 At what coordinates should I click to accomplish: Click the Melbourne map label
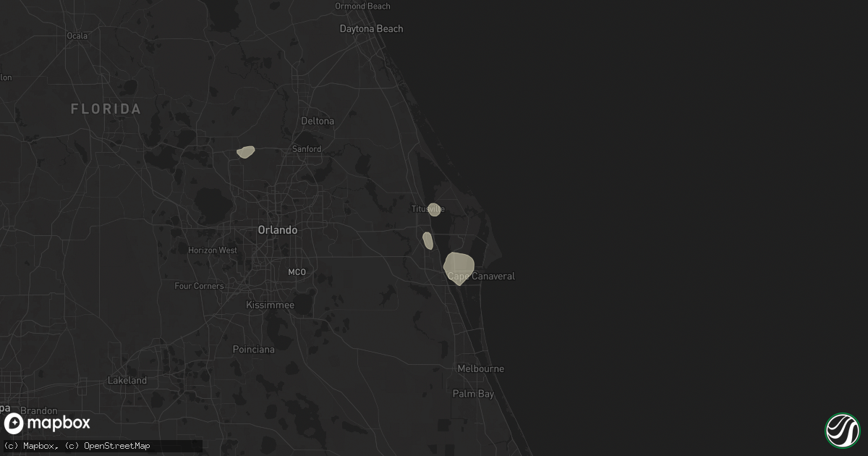coord(481,369)
